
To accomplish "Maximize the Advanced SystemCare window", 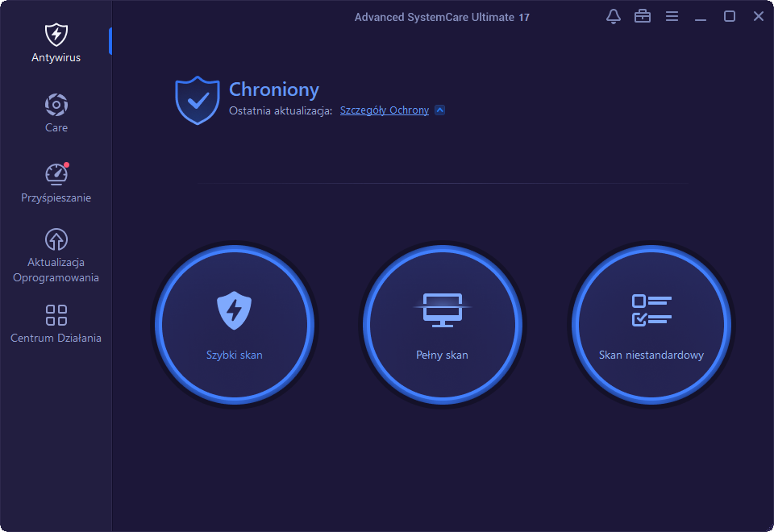I will (x=730, y=16).
